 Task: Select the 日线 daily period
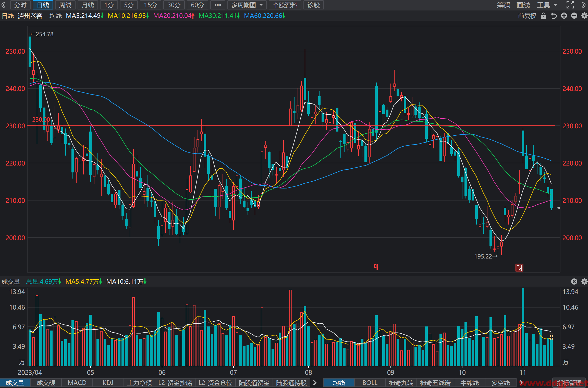(x=43, y=5)
